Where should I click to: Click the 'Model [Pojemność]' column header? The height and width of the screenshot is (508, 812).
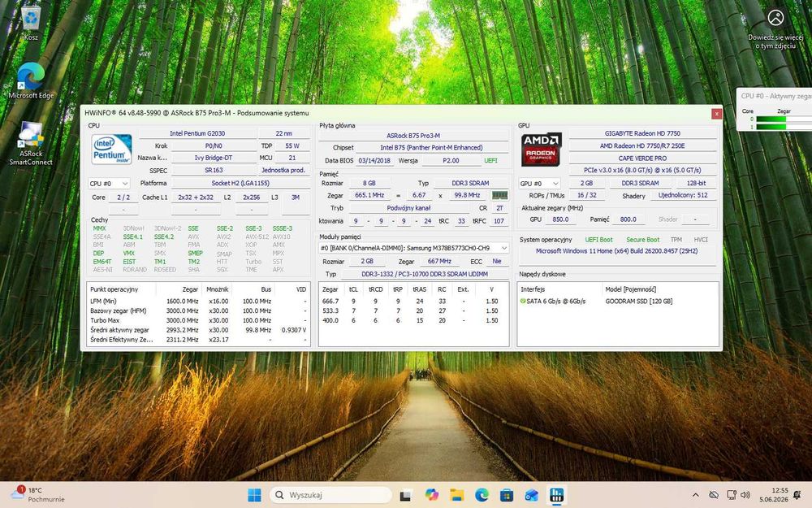(631, 289)
